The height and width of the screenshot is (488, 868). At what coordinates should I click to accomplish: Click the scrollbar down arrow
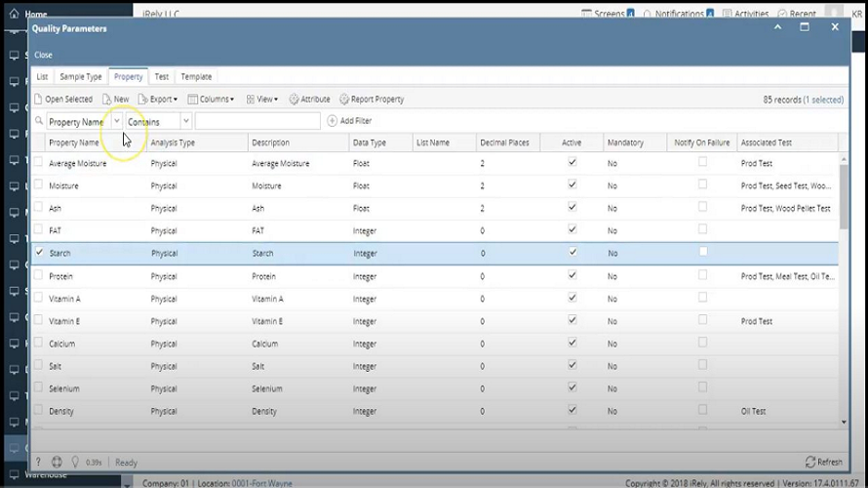click(844, 422)
